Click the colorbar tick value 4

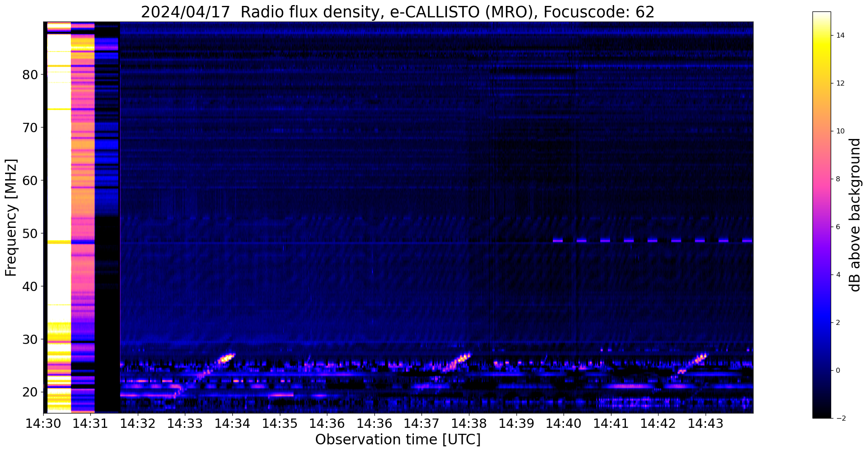tap(837, 275)
